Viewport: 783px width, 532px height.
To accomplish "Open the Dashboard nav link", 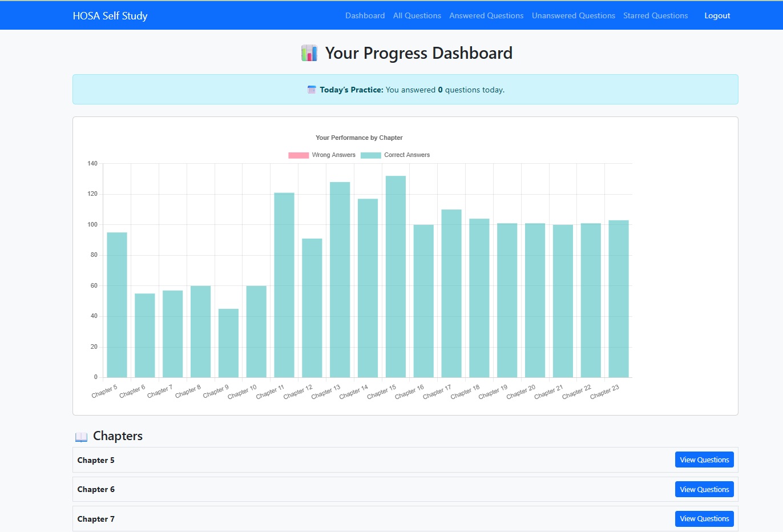I will [x=365, y=16].
